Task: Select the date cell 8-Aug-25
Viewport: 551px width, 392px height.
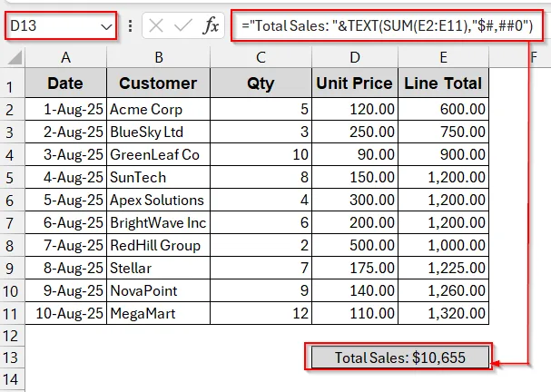Action: (65, 268)
